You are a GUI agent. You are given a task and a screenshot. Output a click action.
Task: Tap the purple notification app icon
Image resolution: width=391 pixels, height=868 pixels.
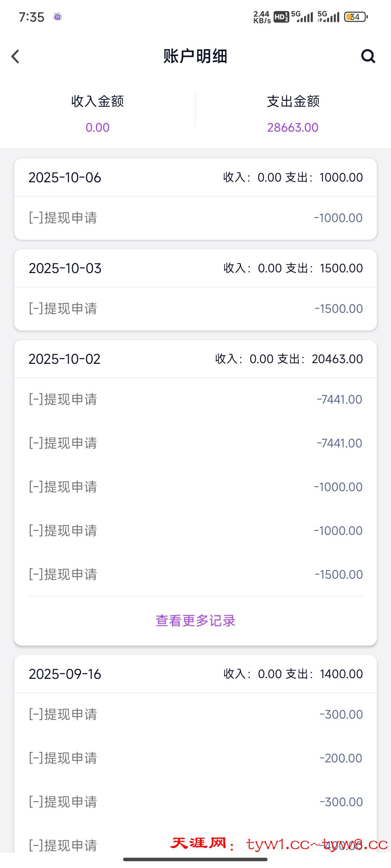coord(58,17)
